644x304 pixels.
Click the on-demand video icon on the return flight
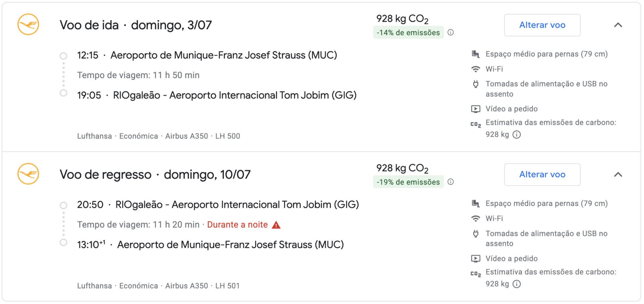[476, 259]
